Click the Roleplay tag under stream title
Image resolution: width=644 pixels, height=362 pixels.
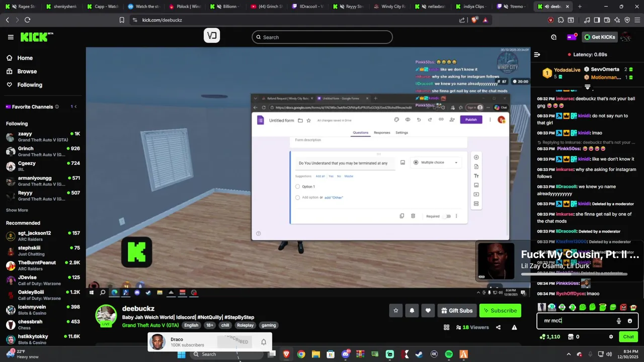click(246, 325)
